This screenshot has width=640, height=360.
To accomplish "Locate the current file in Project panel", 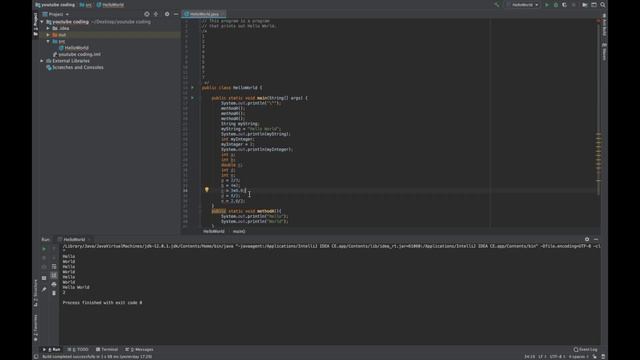I will click(x=147, y=14).
